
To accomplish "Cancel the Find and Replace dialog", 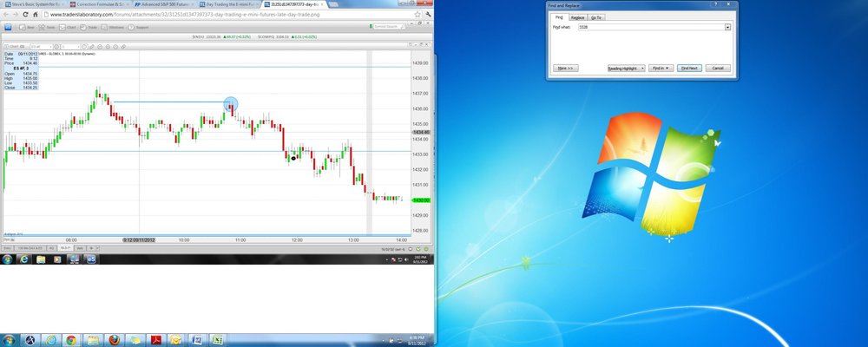I will tap(718, 68).
